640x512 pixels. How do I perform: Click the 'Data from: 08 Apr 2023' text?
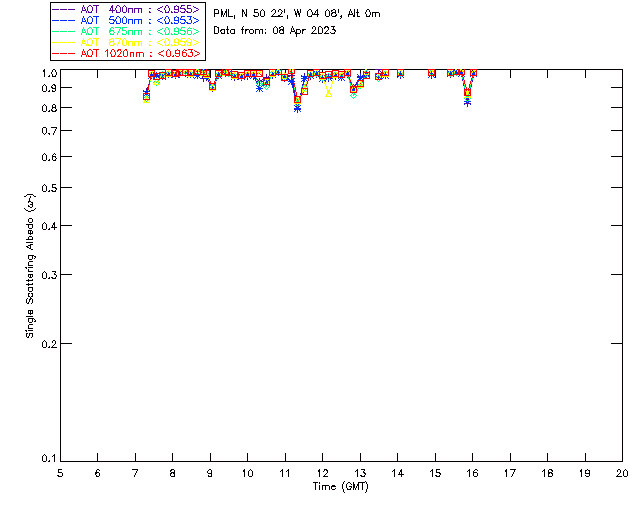[x=275, y=31]
